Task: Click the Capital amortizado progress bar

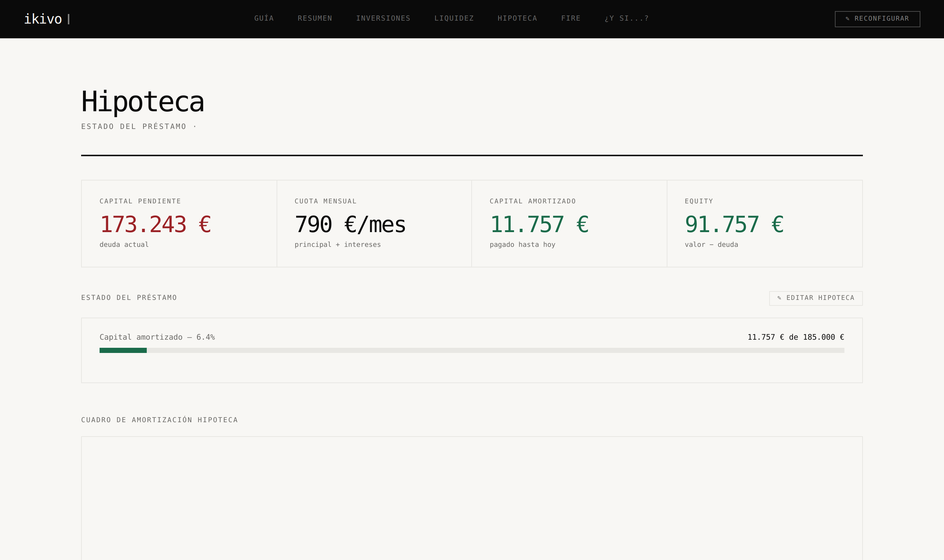Action: click(472, 350)
